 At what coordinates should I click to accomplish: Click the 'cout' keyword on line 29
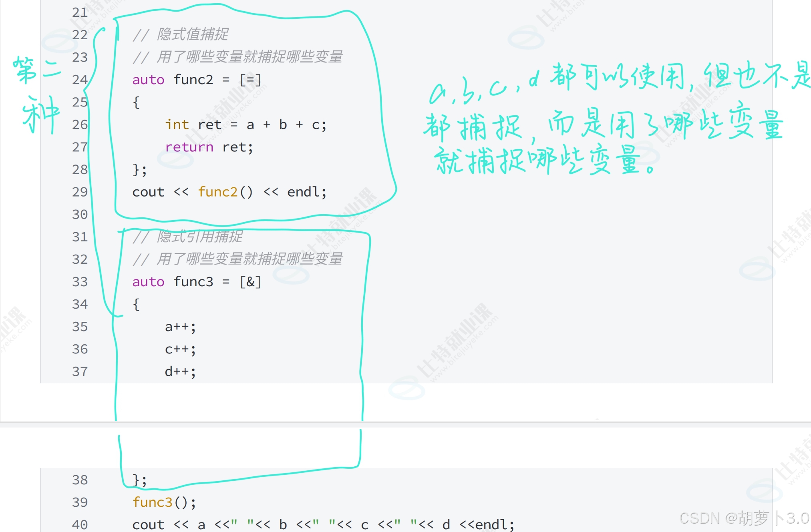[x=148, y=192]
